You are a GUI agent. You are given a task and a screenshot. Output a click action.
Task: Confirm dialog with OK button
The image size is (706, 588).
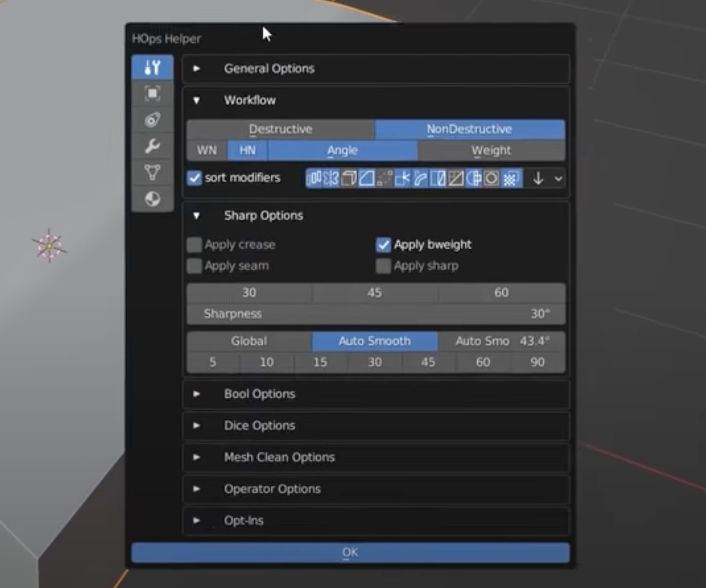pyautogui.click(x=351, y=553)
